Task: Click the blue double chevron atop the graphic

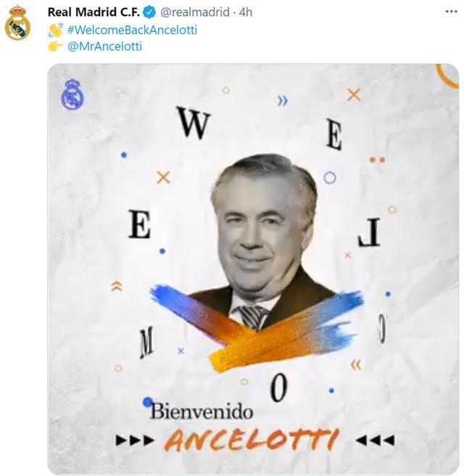Action: tap(282, 101)
